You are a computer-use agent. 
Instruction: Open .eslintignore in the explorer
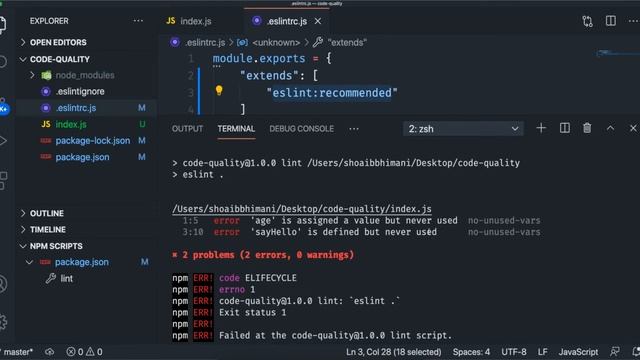click(x=80, y=92)
